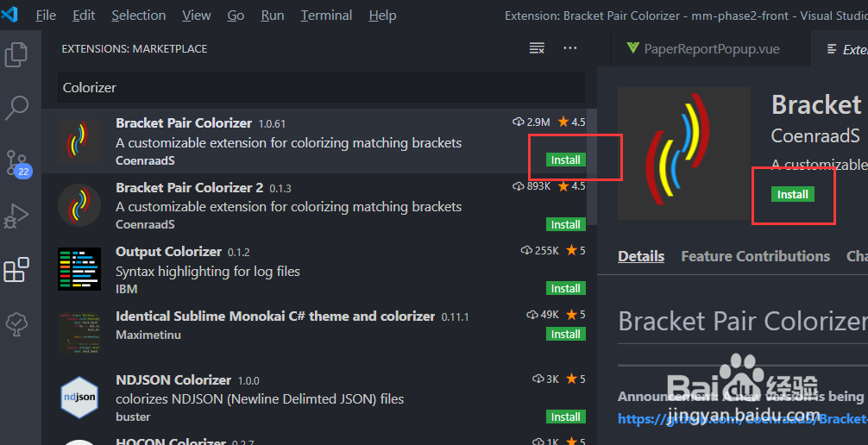Click 2.9M download count on first extension
The width and height of the screenshot is (868, 445).
click(x=531, y=122)
